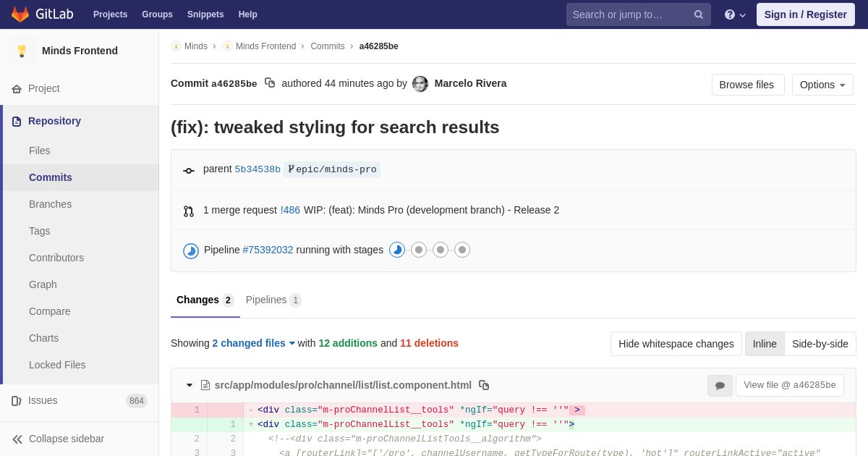
Task: Go to Graph in sidebar
Action: coord(81,284)
